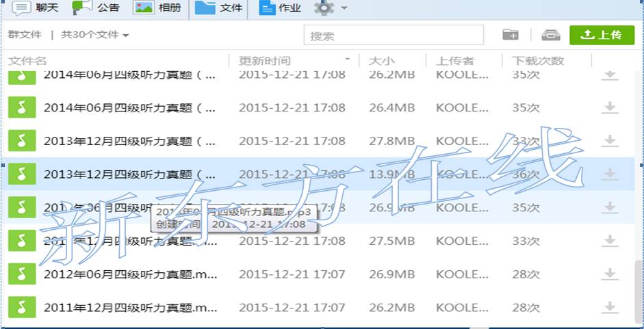Sort by the 大小 column header
The height and width of the screenshot is (329, 644).
(x=382, y=61)
